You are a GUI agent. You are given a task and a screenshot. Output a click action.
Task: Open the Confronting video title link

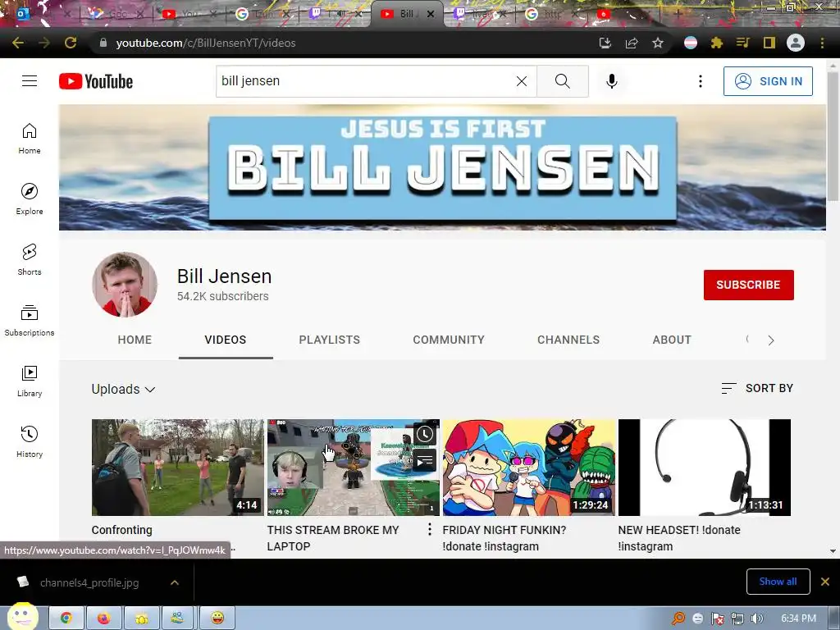[x=122, y=530]
